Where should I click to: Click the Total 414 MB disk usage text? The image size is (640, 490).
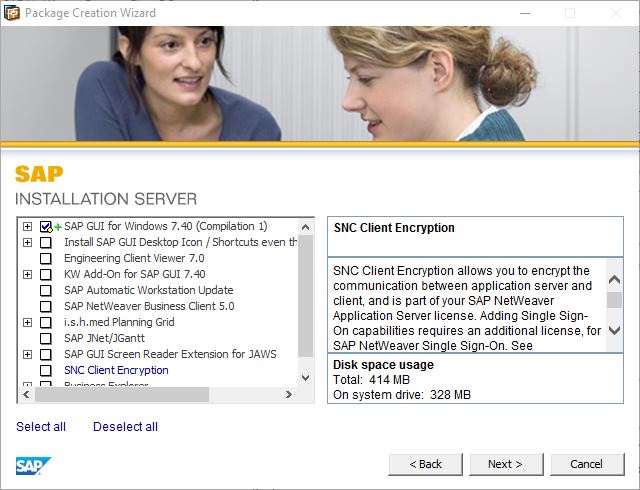[371, 380]
